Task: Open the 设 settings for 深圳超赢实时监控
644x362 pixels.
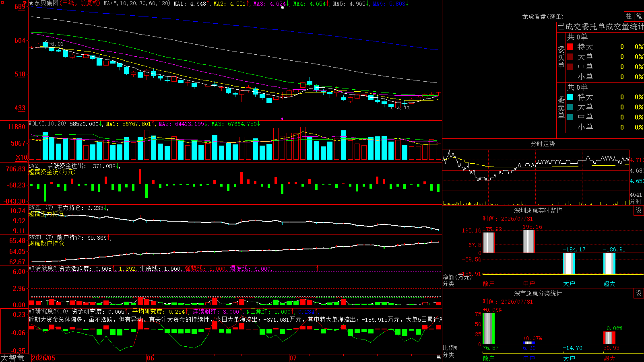Action: click(639, 210)
